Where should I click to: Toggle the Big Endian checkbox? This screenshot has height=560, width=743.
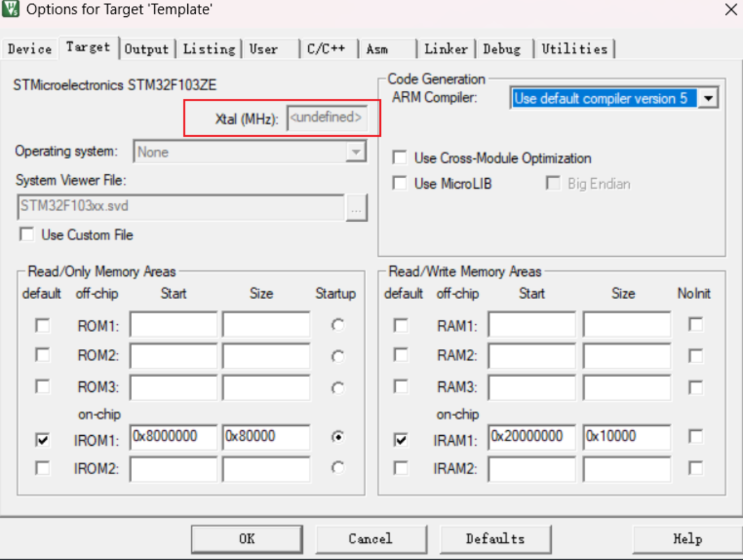(x=553, y=183)
